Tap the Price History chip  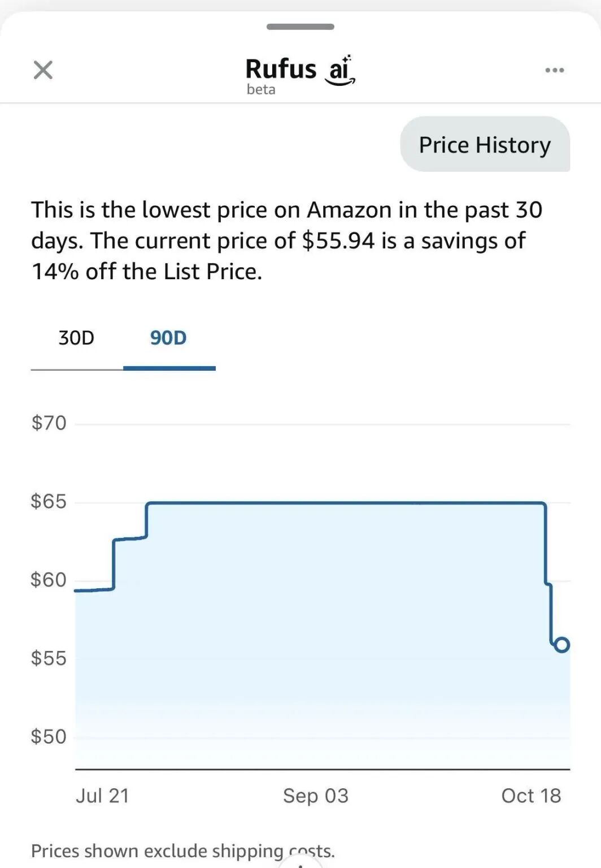[x=485, y=145]
